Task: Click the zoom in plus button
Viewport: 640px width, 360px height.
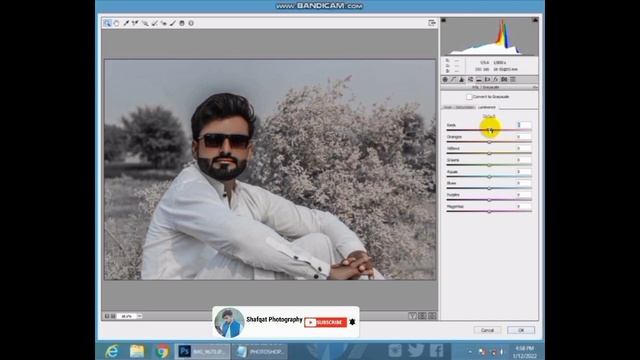Action: coord(113,316)
